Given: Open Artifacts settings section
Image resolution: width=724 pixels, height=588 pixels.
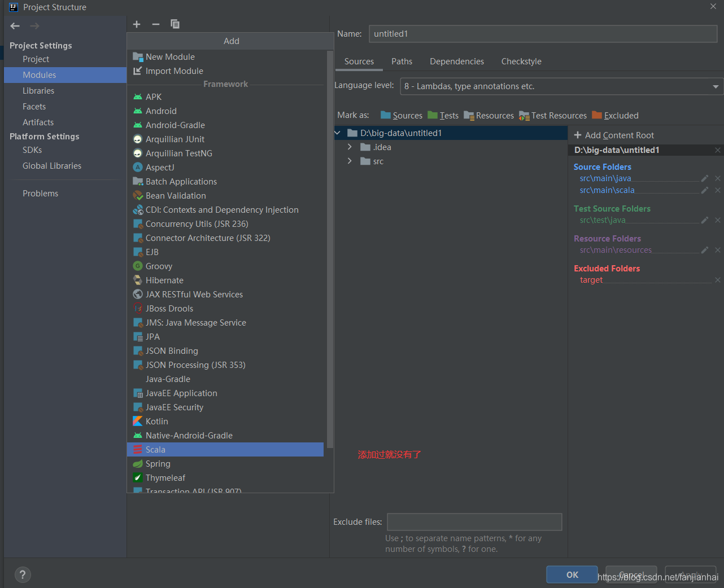Looking at the screenshot, I should (x=65, y=122).
